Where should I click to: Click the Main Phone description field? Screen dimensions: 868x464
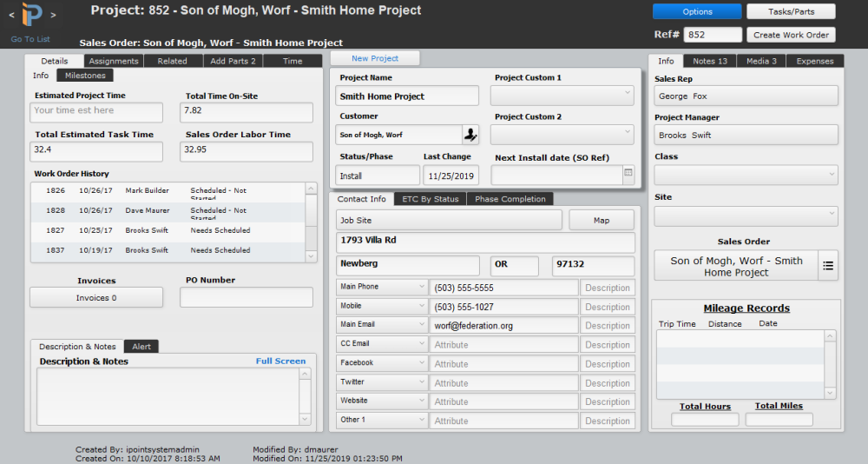tap(608, 288)
